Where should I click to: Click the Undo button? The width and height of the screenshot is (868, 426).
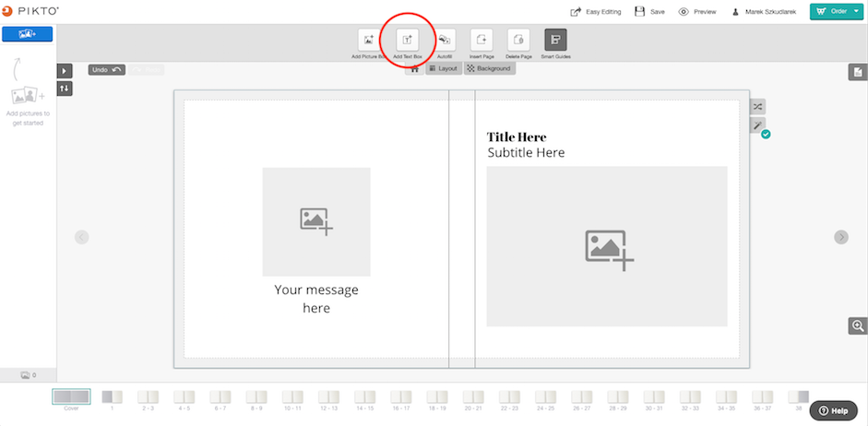pos(107,70)
